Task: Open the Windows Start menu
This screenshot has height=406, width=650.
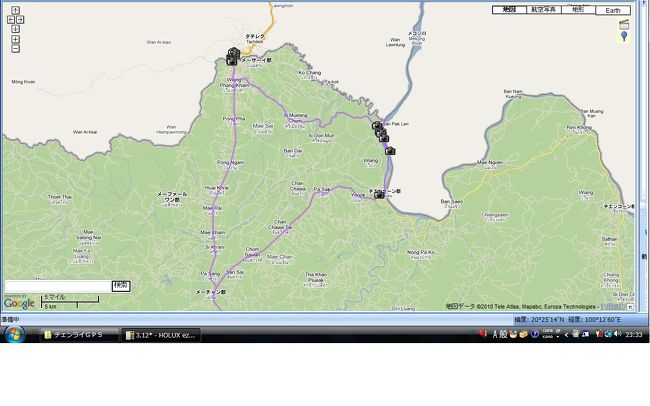Action: (13, 334)
